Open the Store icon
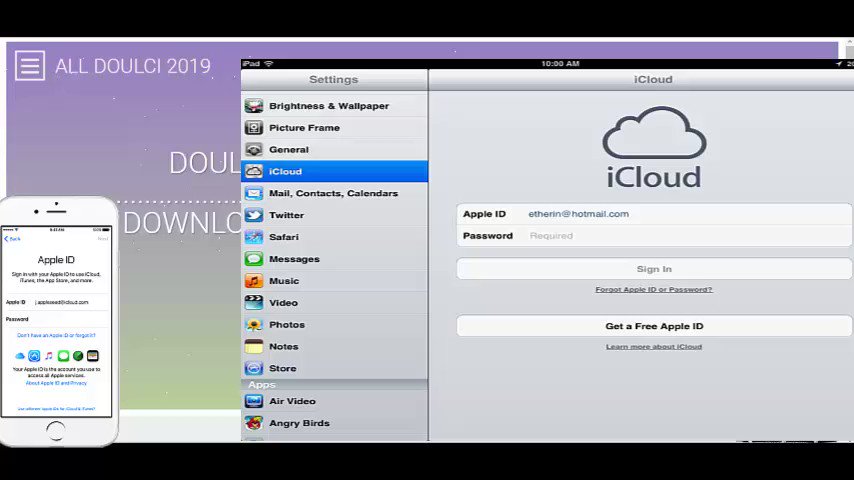Image resolution: width=854 pixels, height=480 pixels. coord(254,368)
